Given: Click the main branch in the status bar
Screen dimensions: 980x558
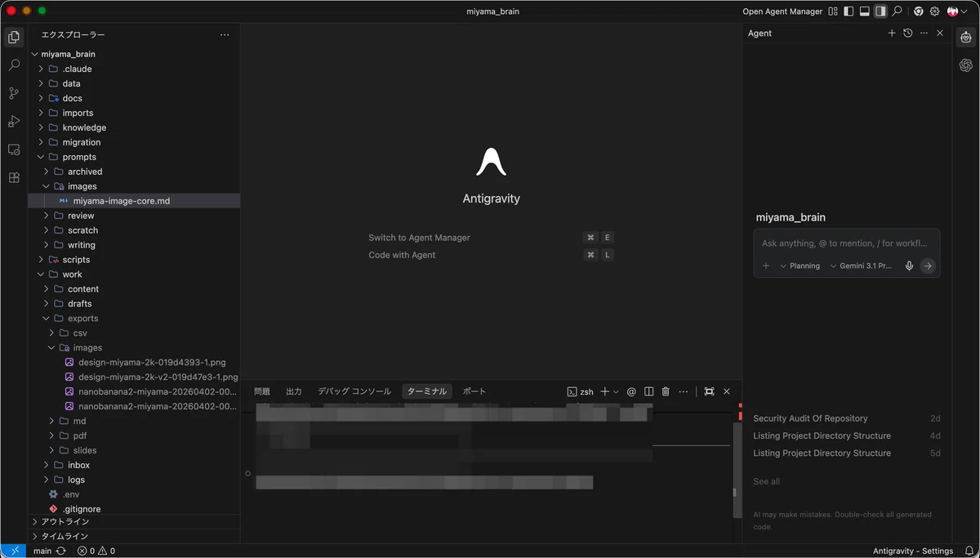Looking at the screenshot, I should [42, 551].
